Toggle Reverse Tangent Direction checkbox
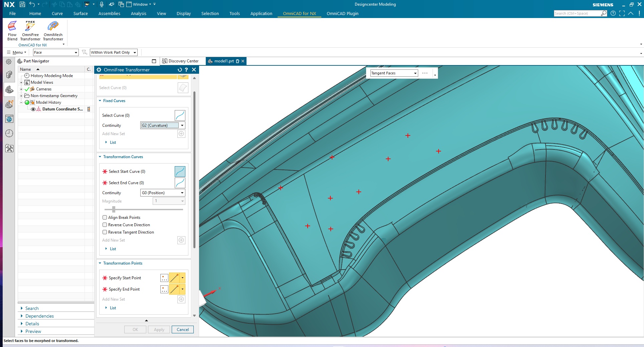The width and height of the screenshot is (644, 347). point(105,232)
